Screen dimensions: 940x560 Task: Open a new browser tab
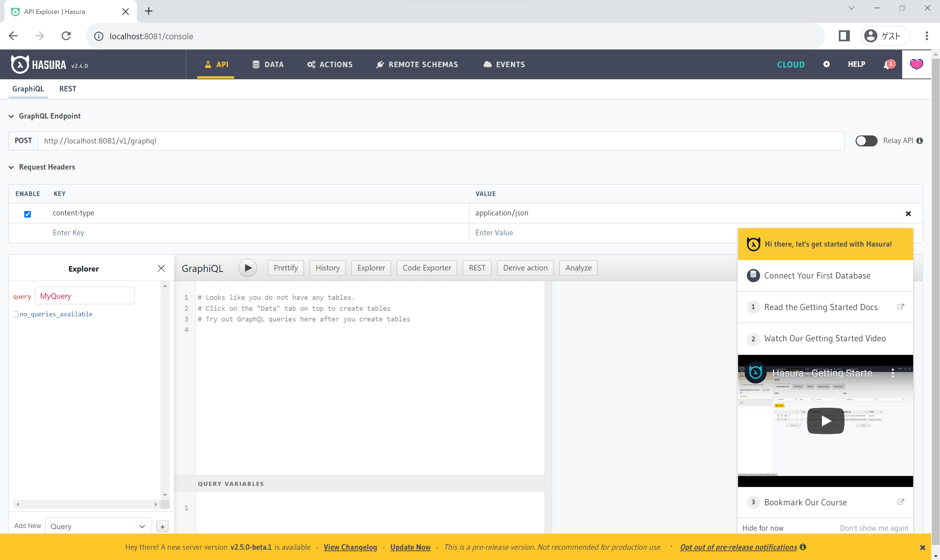point(149,11)
